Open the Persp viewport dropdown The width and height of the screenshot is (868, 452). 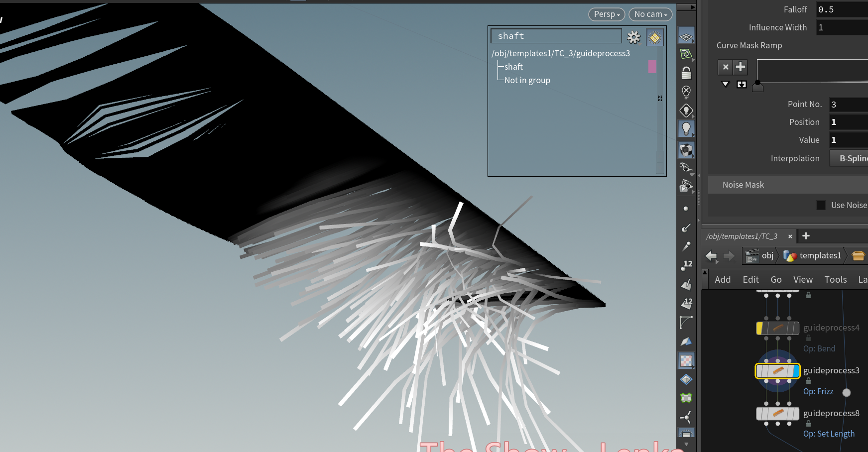pyautogui.click(x=606, y=14)
